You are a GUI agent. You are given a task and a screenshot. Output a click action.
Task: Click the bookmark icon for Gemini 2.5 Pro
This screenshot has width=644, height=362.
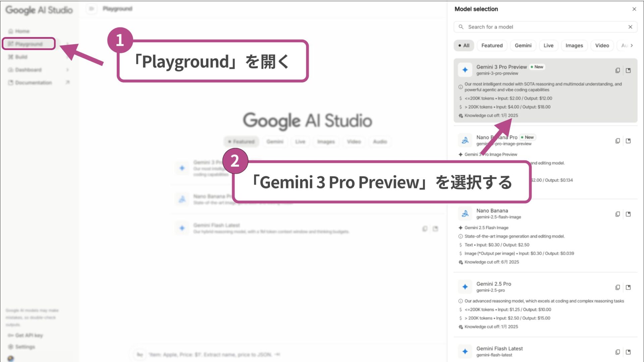628,287
